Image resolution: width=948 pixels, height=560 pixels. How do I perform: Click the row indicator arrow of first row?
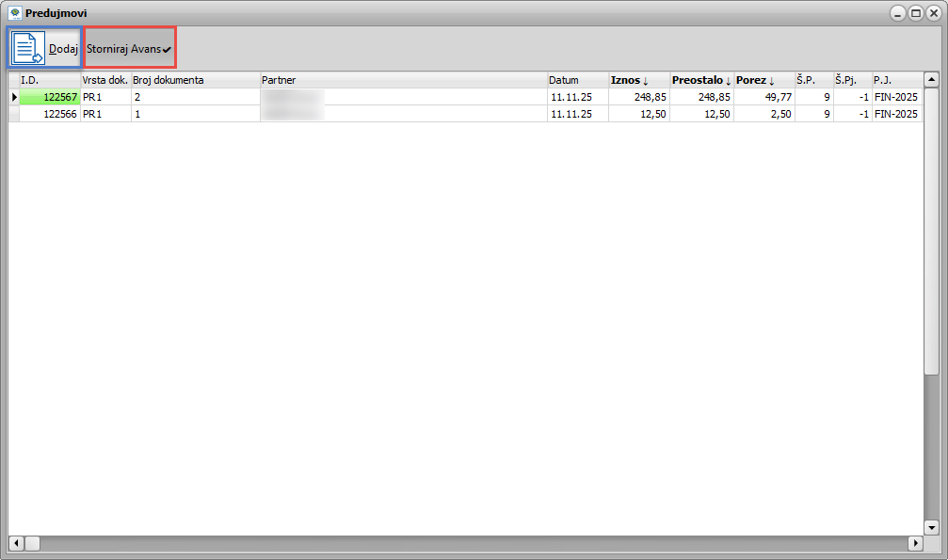point(13,97)
